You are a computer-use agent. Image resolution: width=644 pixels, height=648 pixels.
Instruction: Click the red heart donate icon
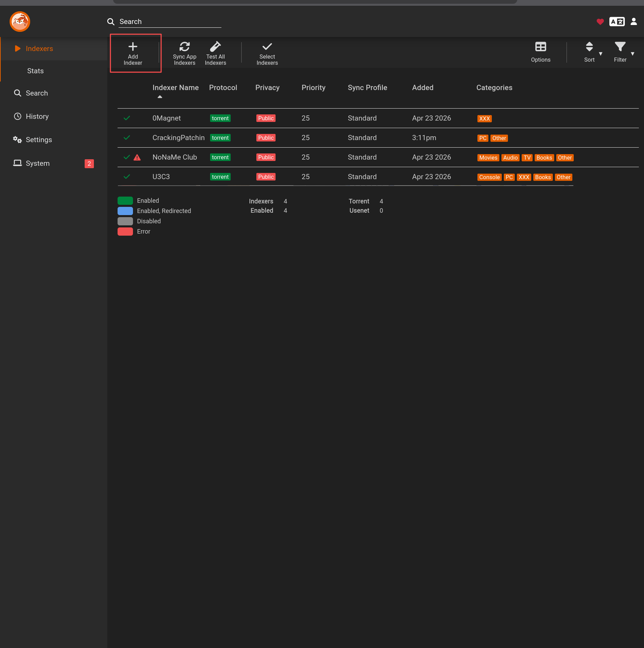coord(600,22)
